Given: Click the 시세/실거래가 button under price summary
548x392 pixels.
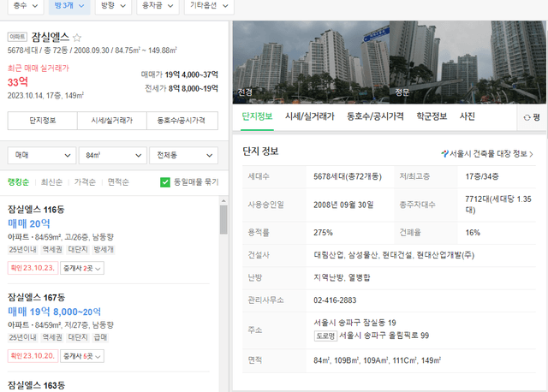Looking at the screenshot, I should [112, 121].
